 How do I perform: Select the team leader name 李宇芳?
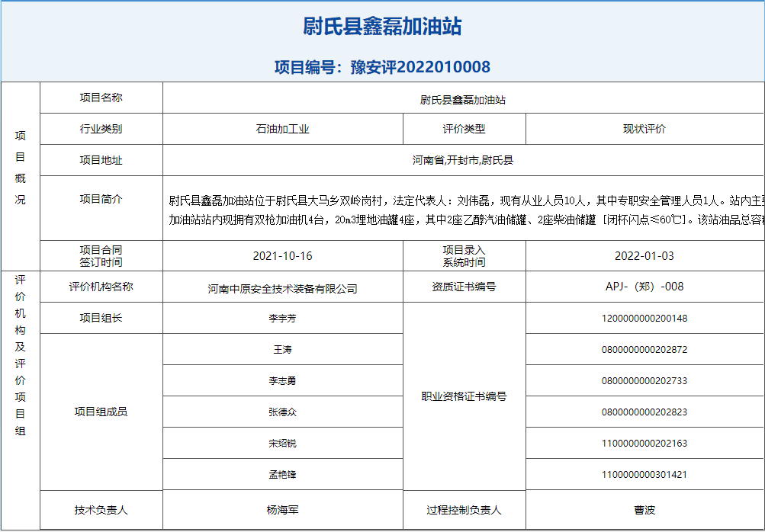point(282,319)
